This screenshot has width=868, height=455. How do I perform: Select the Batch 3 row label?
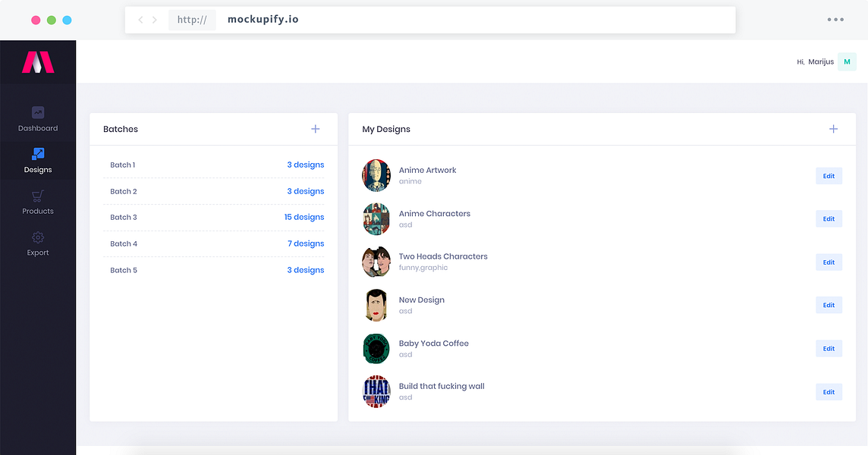(124, 217)
